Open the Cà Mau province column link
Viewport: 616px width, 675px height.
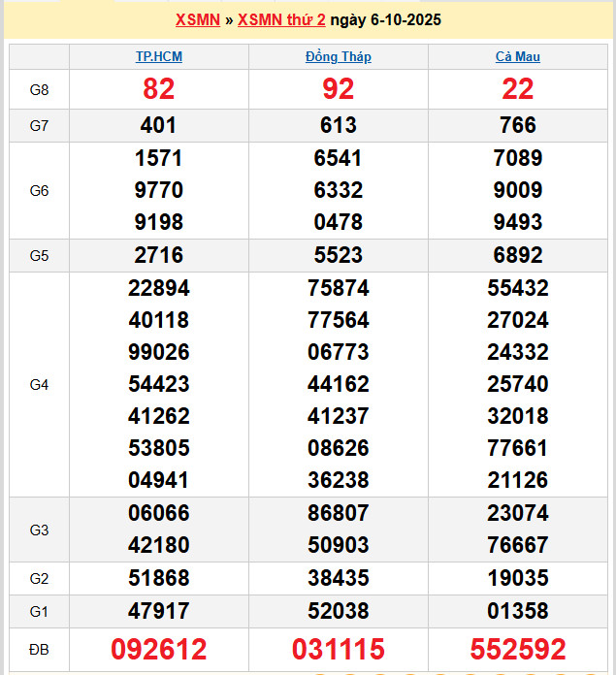pos(517,56)
